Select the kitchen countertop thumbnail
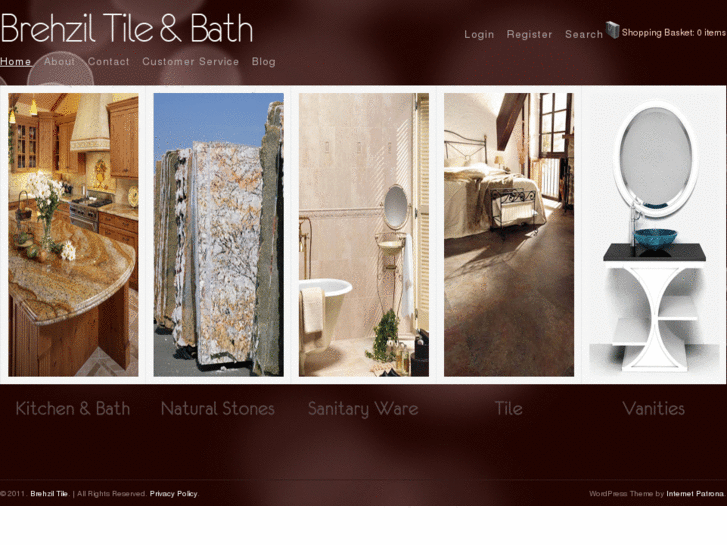Viewport: 727px width, 545px height. point(73,235)
